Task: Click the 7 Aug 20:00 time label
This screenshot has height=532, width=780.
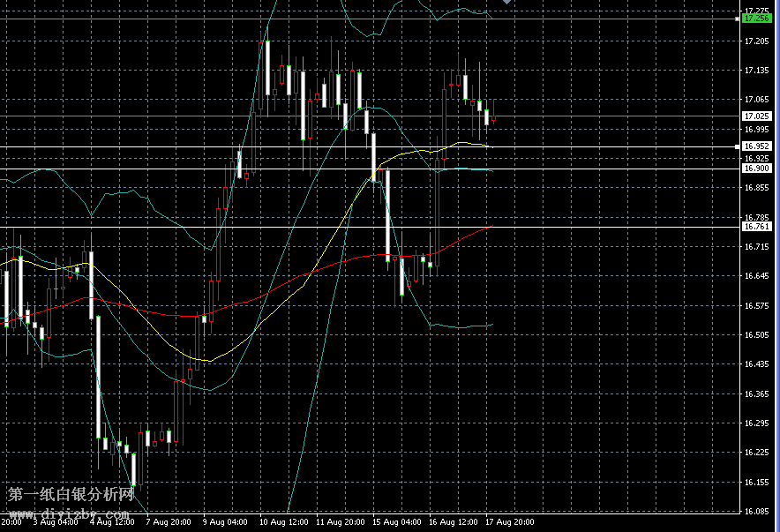Action: pyautogui.click(x=169, y=522)
